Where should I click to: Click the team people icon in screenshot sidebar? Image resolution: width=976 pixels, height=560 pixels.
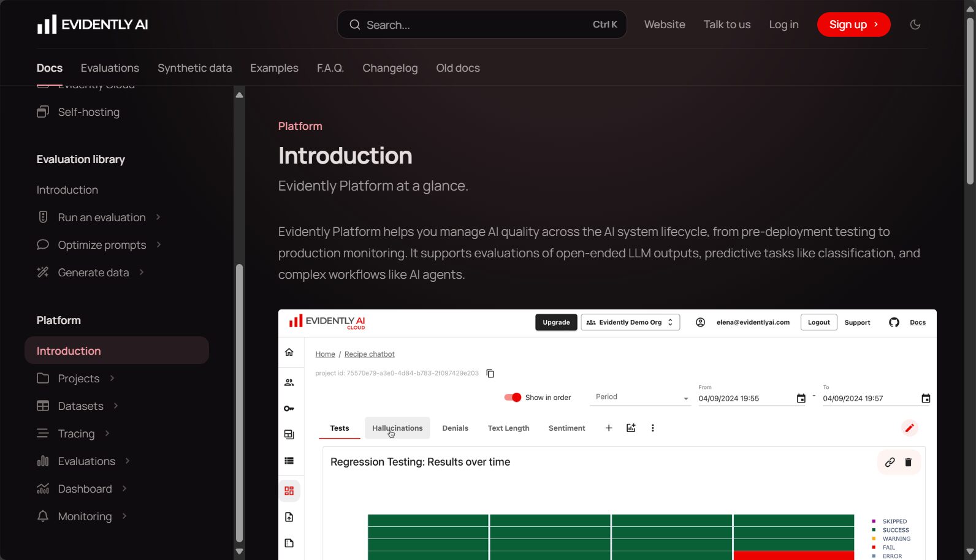[x=289, y=382]
